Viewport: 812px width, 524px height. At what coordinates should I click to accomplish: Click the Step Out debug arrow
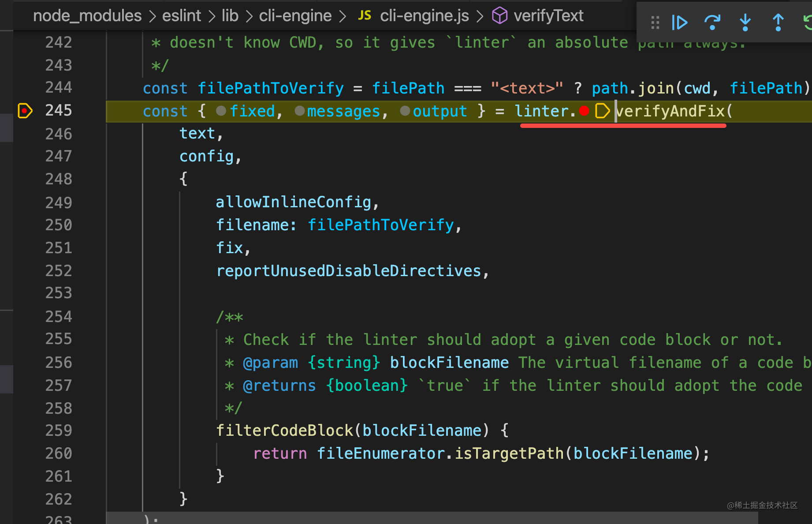[778, 22]
